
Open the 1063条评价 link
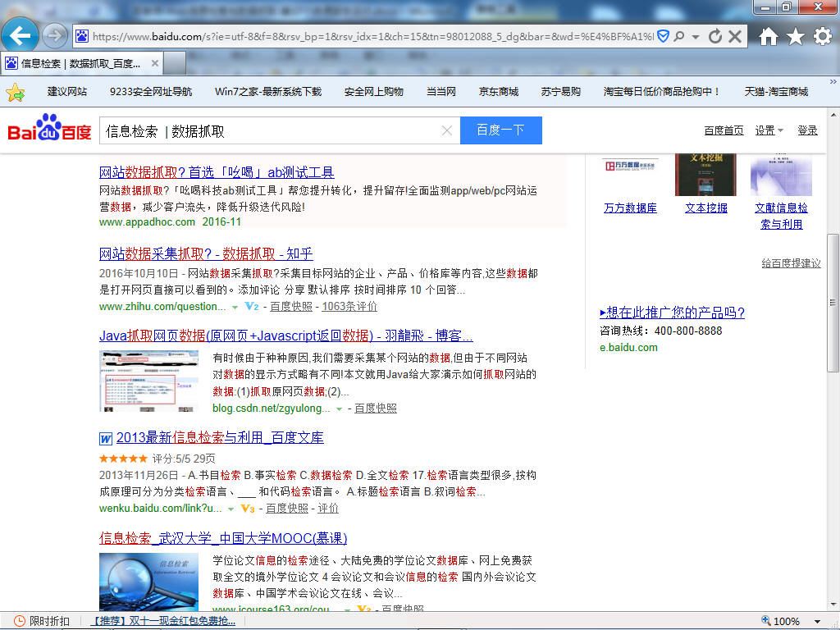pos(349,307)
